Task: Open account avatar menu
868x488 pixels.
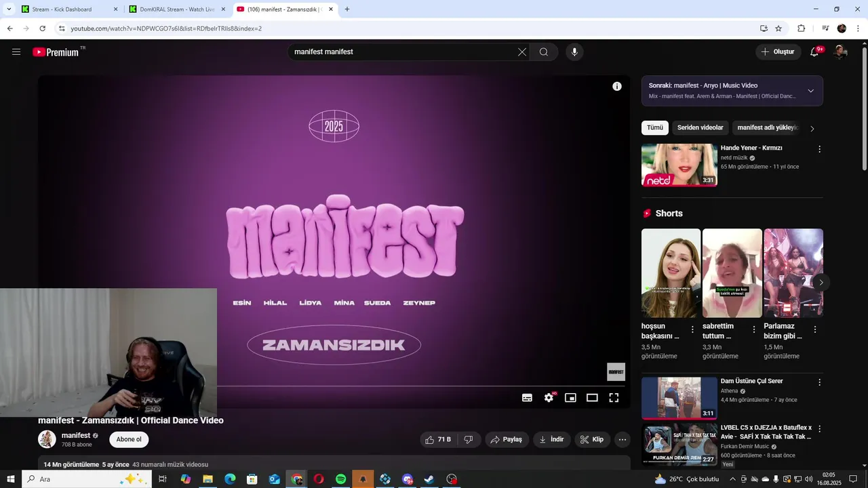Action: click(x=840, y=52)
